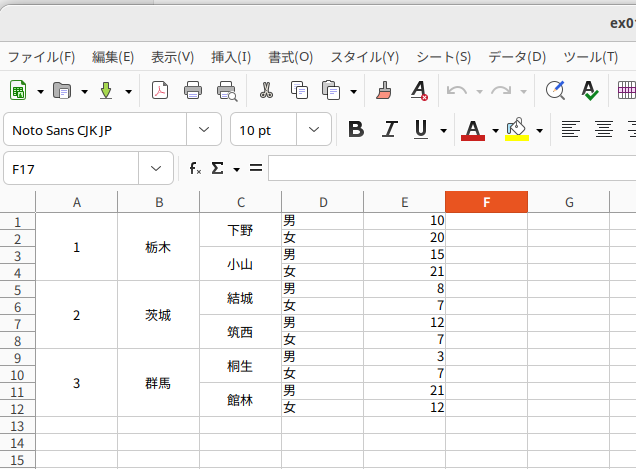This screenshot has width=636, height=469.
Task: Open the Function Wizard fx icon
Action: pos(195,168)
